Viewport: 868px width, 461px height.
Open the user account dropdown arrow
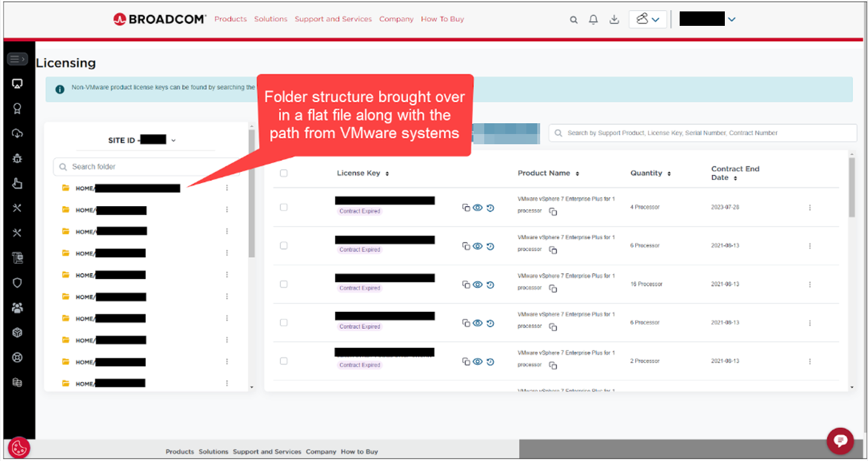click(731, 19)
